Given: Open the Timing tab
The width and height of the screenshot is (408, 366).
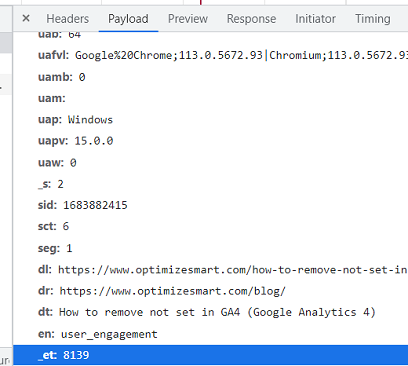Looking at the screenshot, I should (x=372, y=19).
